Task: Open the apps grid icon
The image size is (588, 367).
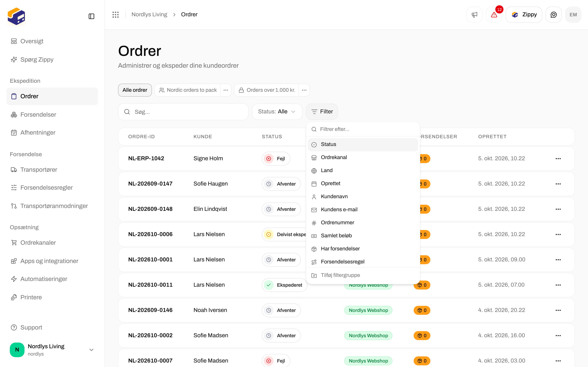Action: (x=115, y=14)
